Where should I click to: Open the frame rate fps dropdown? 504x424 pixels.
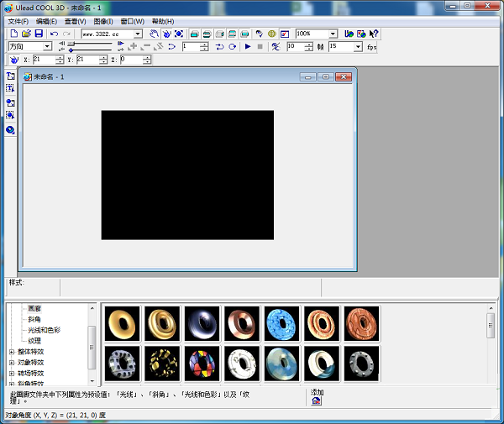coord(358,47)
